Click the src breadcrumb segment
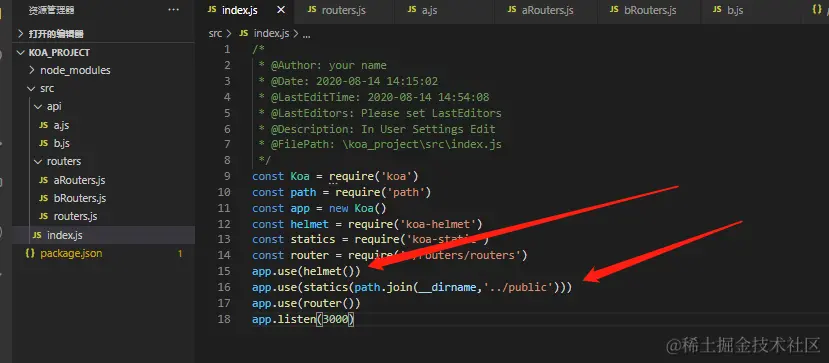829x363 pixels. tap(215, 33)
